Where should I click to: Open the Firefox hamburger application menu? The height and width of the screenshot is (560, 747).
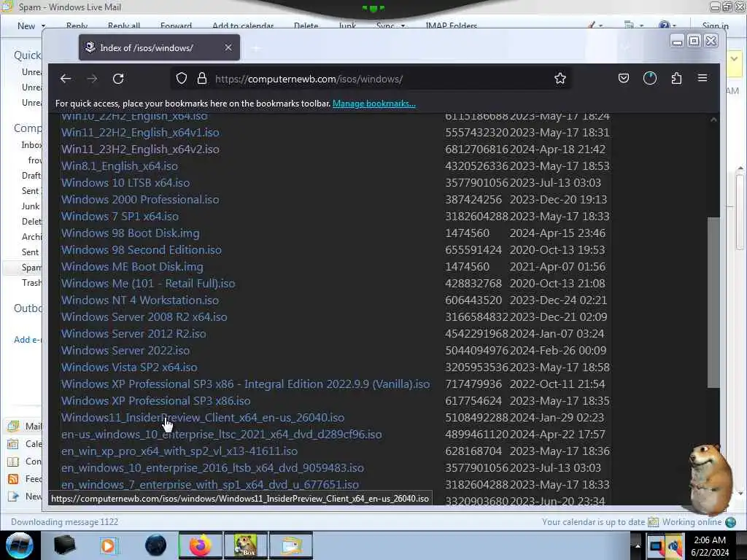click(x=703, y=78)
